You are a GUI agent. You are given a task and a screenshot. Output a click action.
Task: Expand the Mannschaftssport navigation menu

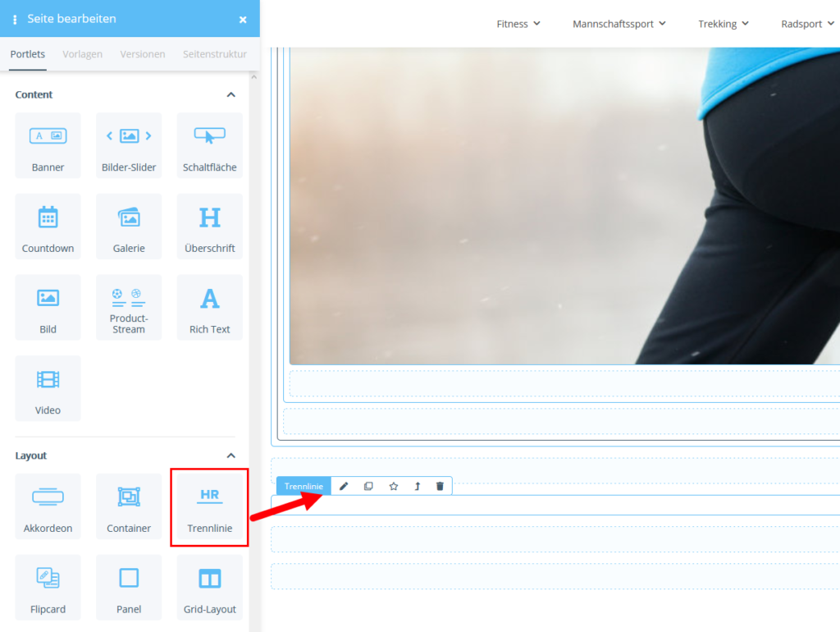619,24
